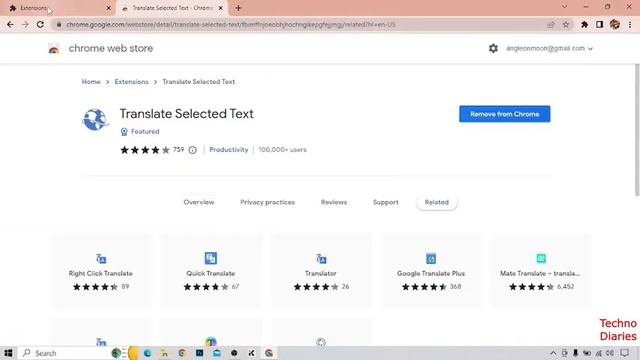Reload the current page

click(x=40, y=24)
